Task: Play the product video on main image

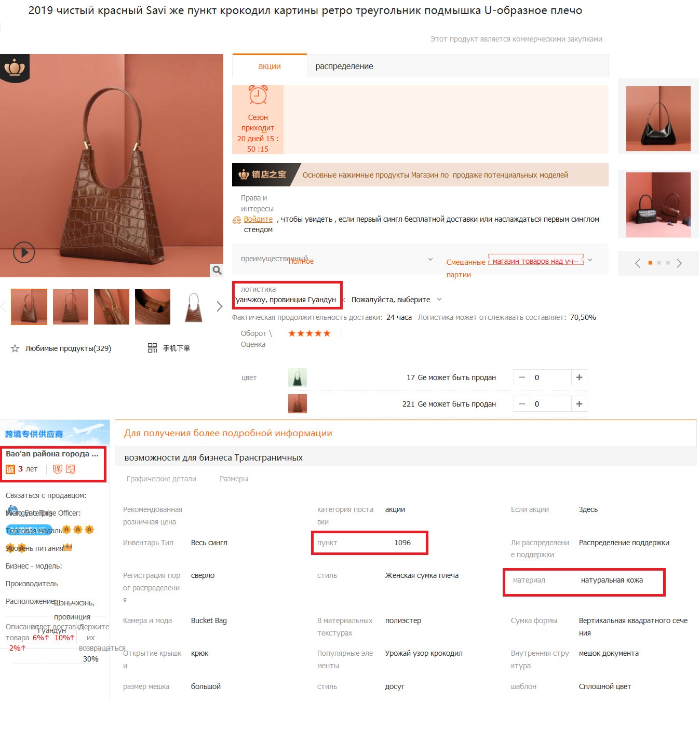Action: [24, 253]
